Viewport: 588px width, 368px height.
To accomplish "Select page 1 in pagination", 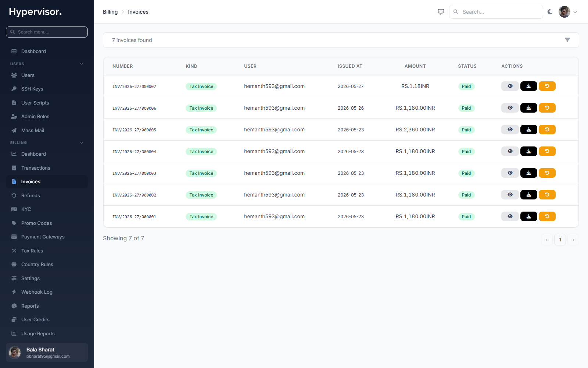I will tap(560, 240).
